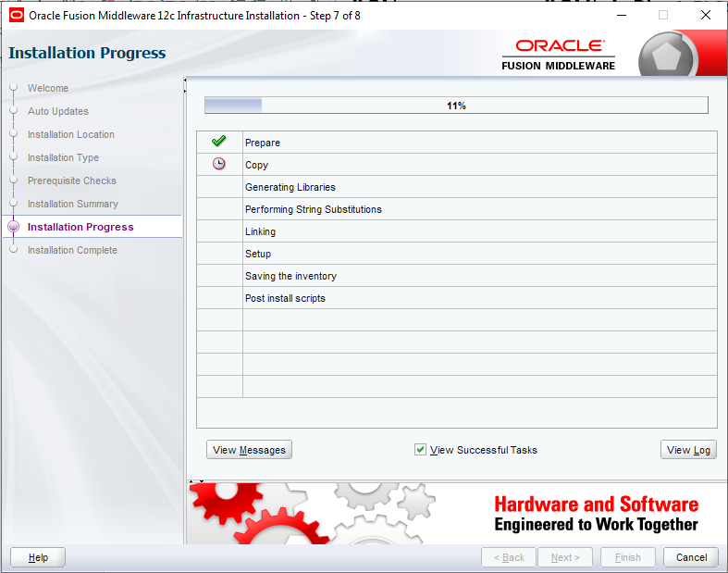
Task: Close the installer window
Action: tap(705, 16)
